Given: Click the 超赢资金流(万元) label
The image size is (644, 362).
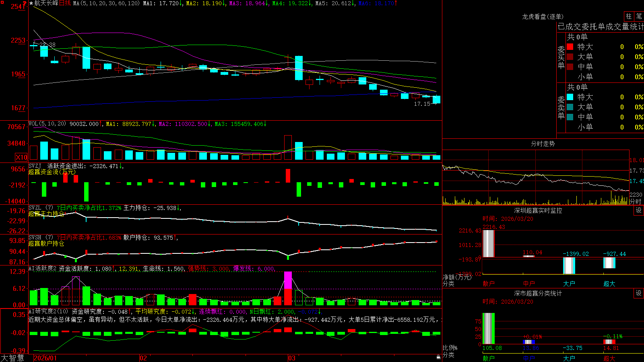Looking at the screenshot, I should pos(52,172).
